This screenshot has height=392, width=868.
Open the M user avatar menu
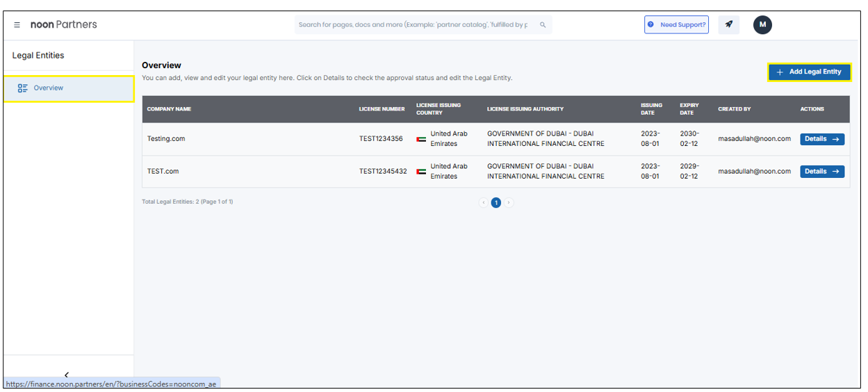pos(762,24)
